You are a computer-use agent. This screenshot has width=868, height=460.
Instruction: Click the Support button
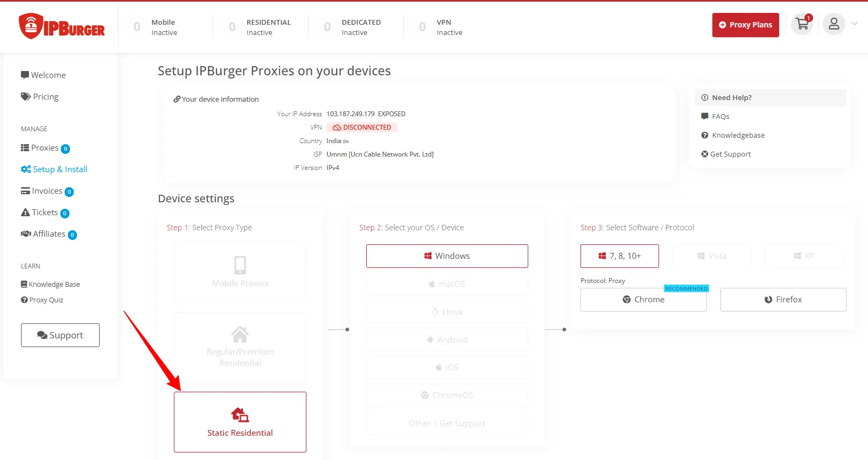tap(60, 335)
